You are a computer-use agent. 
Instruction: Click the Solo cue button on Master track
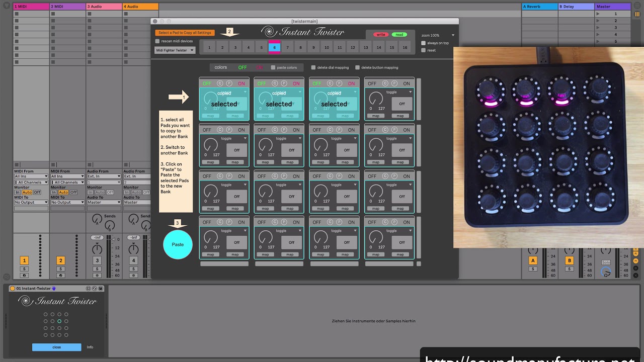click(606, 262)
